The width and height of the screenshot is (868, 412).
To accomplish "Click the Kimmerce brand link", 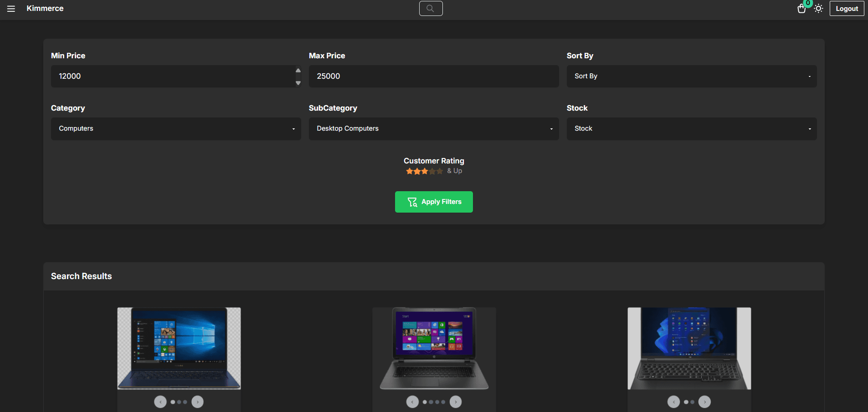I will (45, 8).
